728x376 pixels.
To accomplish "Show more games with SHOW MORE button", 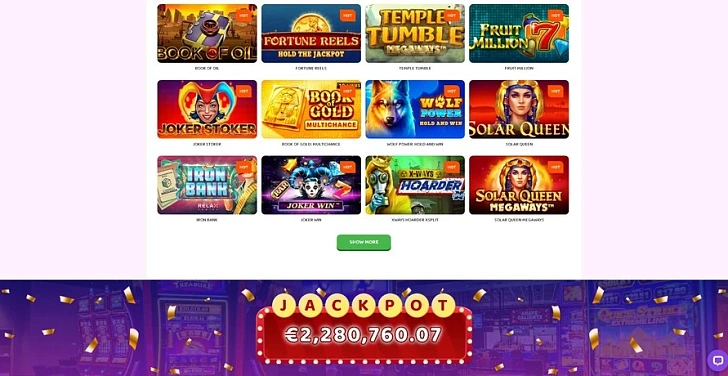I will click(364, 242).
